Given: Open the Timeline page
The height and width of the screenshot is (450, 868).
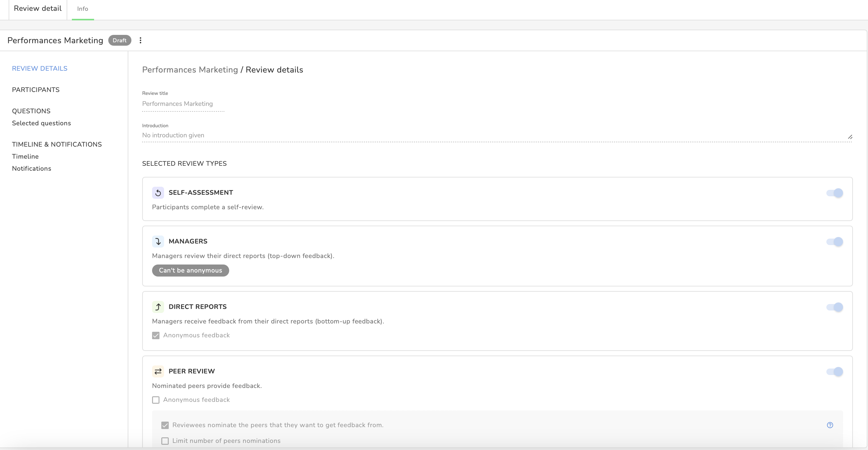Looking at the screenshot, I should (25, 156).
